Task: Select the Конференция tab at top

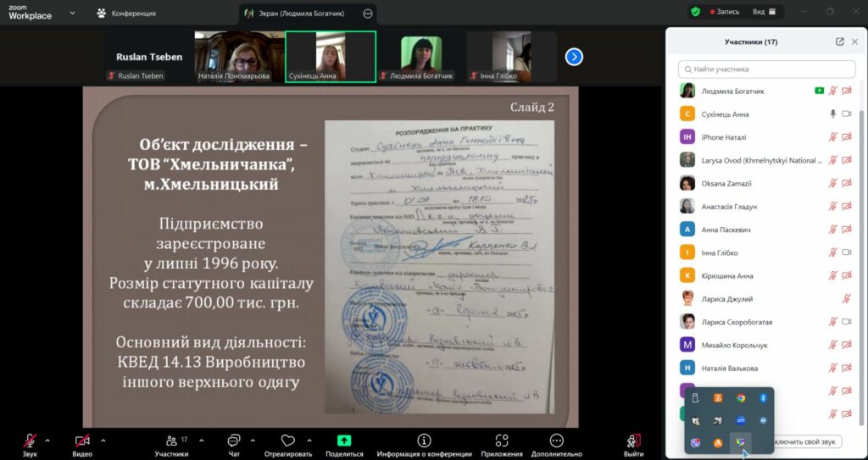Action: click(125, 13)
